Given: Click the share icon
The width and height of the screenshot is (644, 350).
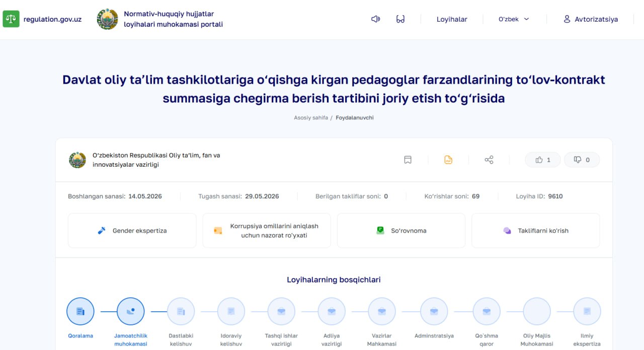Looking at the screenshot, I should tap(489, 160).
